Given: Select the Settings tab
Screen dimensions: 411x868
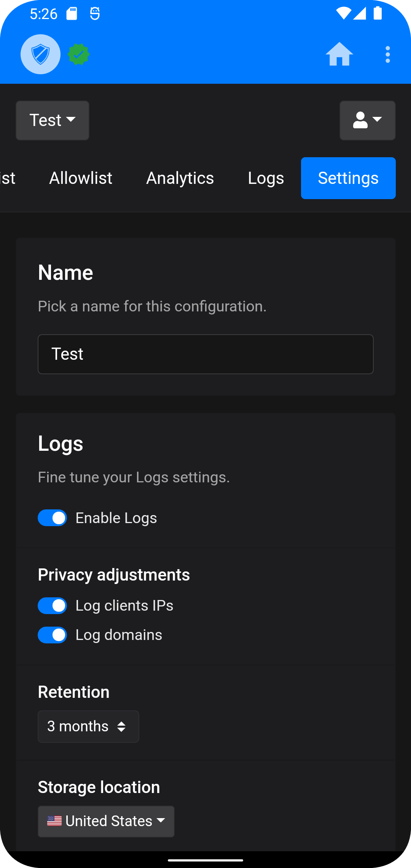Looking at the screenshot, I should tap(348, 178).
